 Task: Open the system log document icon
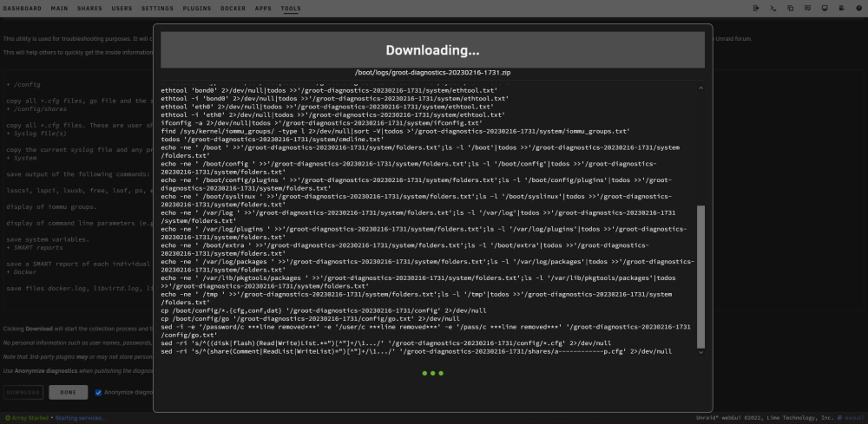(x=841, y=9)
